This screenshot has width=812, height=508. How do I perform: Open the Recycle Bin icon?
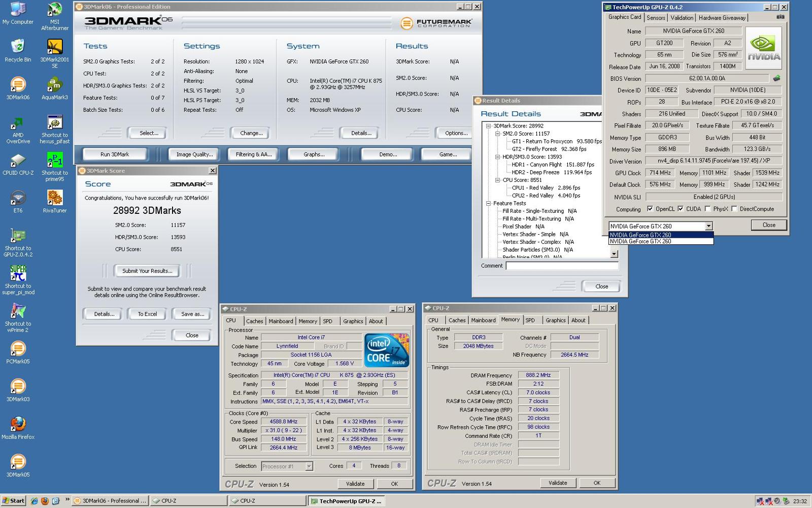tap(18, 51)
